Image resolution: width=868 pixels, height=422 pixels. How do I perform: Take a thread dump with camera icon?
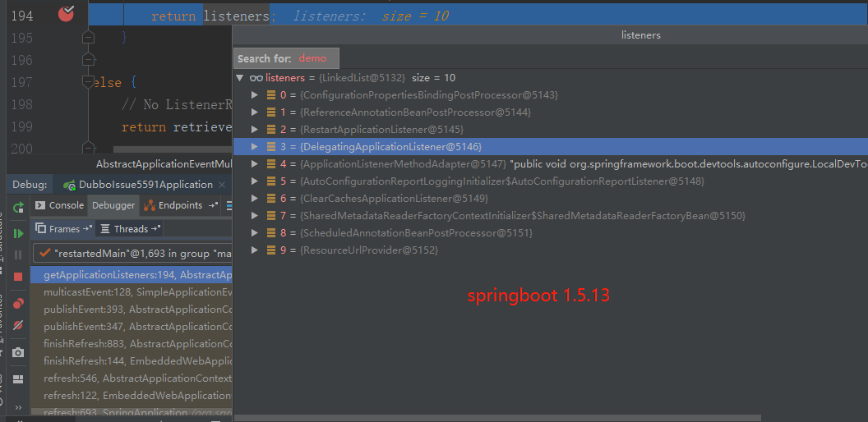(x=18, y=352)
